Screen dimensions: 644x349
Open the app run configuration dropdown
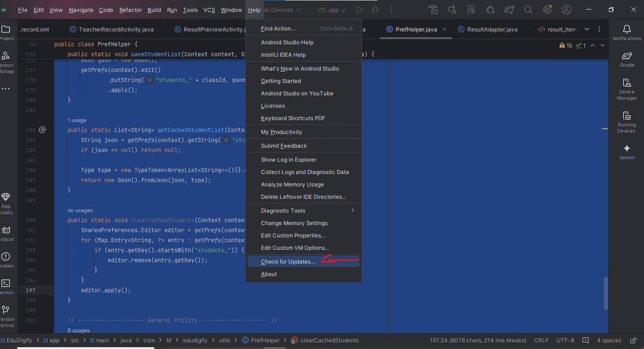click(x=332, y=9)
